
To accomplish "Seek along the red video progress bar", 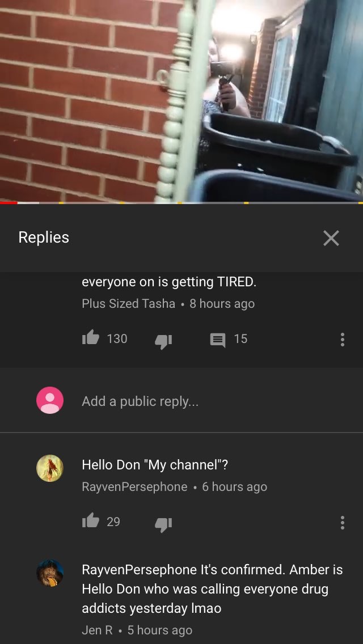I will tap(181, 202).
